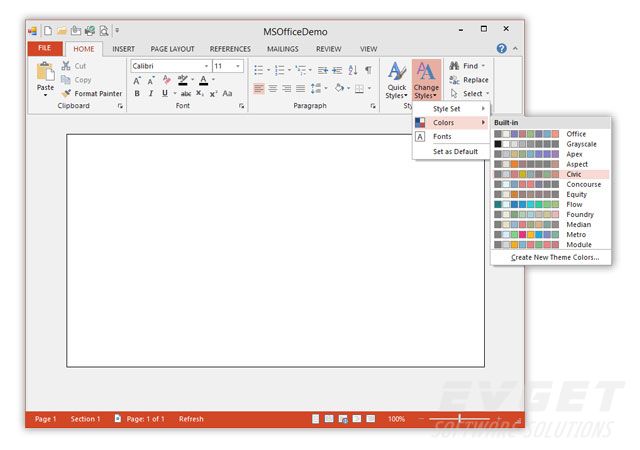Screen dimensions: 640x450
Task: Click the Numbering list icon
Action: point(280,70)
